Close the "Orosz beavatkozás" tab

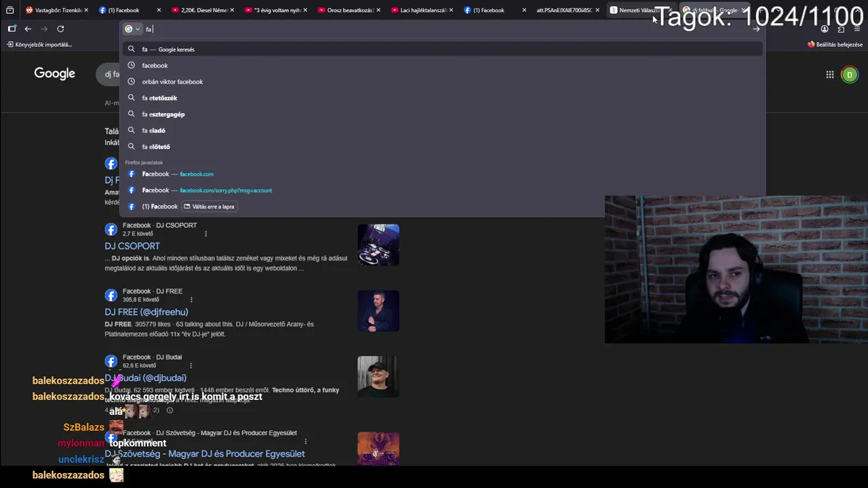click(x=378, y=10)
